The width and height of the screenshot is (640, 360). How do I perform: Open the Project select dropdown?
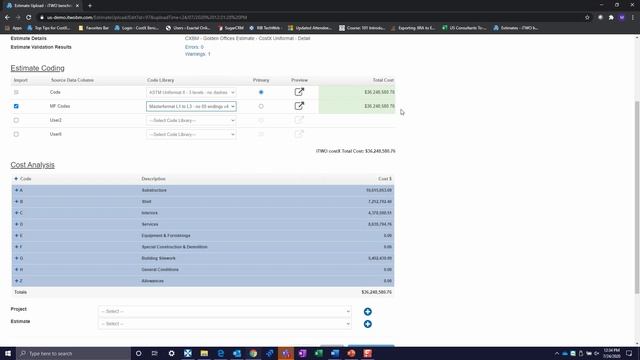click(x=224, y=311)
